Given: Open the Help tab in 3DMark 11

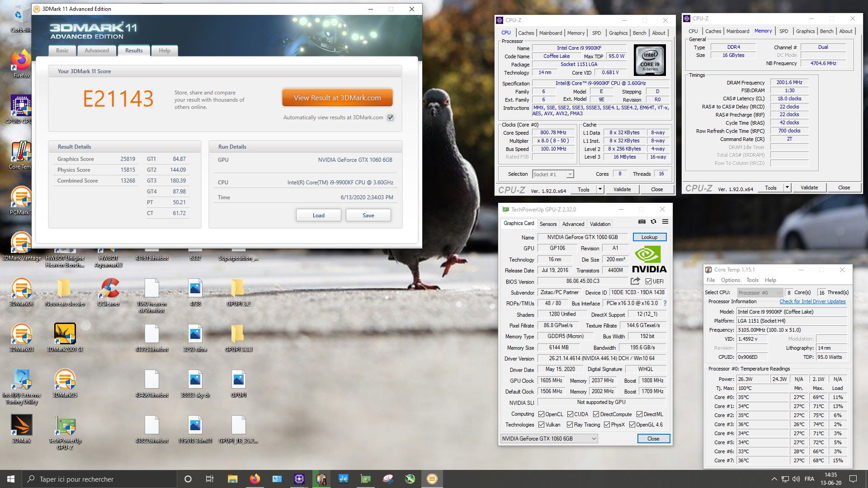Looking at the screenshot, I should (165, 51).
